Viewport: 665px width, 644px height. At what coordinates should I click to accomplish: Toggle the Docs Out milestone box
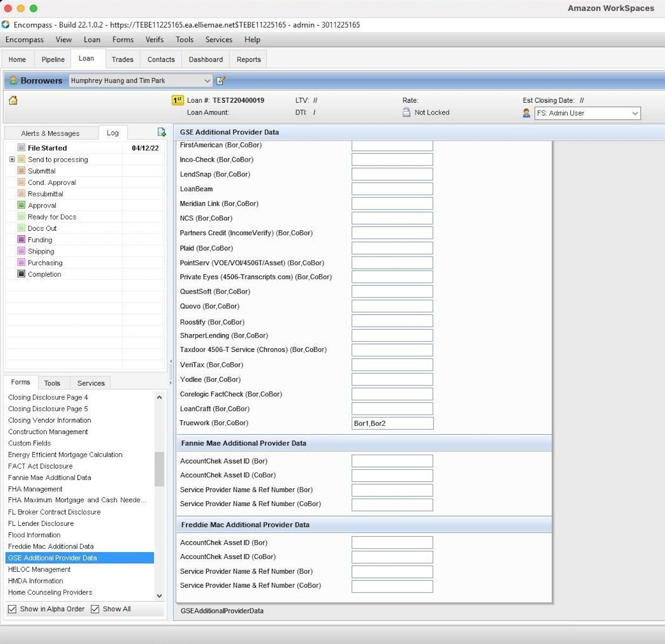pyautogui.click(x=21, y=228)
